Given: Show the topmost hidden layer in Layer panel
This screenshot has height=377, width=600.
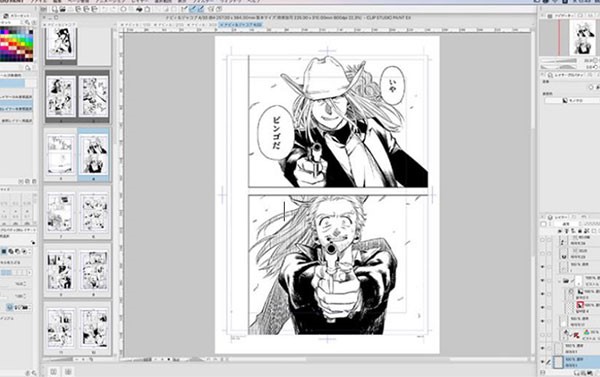Looking at the screenshot, I should 543,240.
